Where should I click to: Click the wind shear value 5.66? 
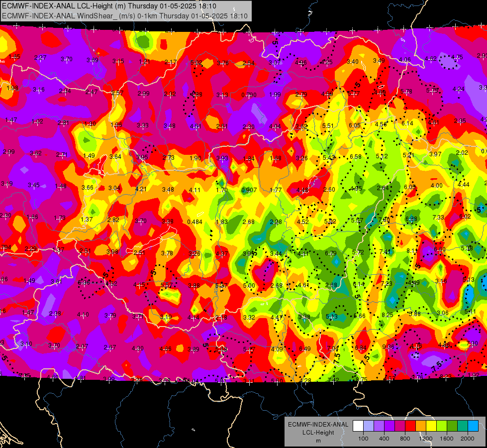pyautogui.click(x=360, y=316)
